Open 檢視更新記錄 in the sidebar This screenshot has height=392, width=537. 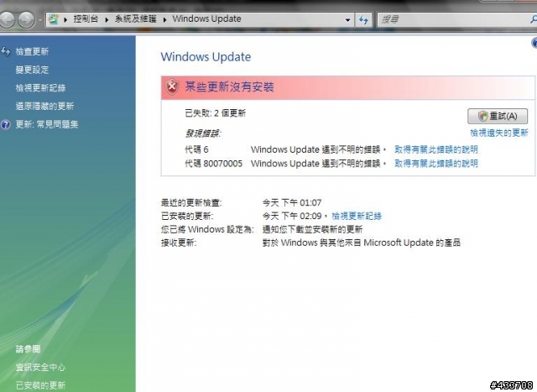(40, 88)
